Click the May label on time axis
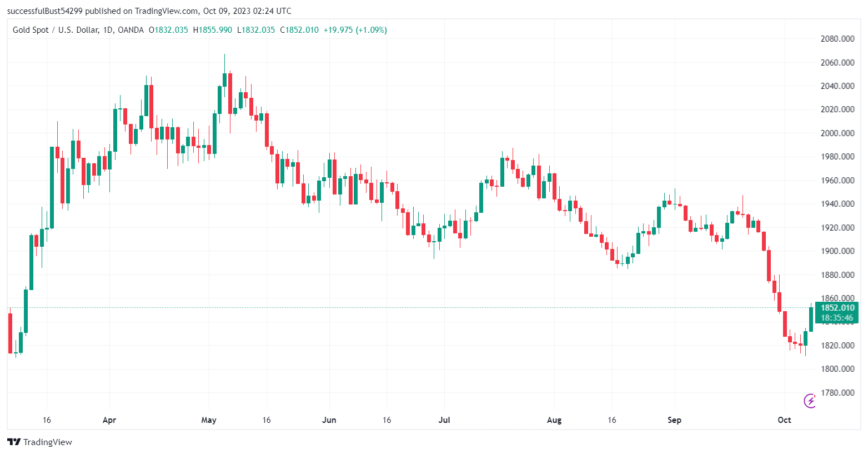This screenshot has width=868, height=454. pos(209,420)
